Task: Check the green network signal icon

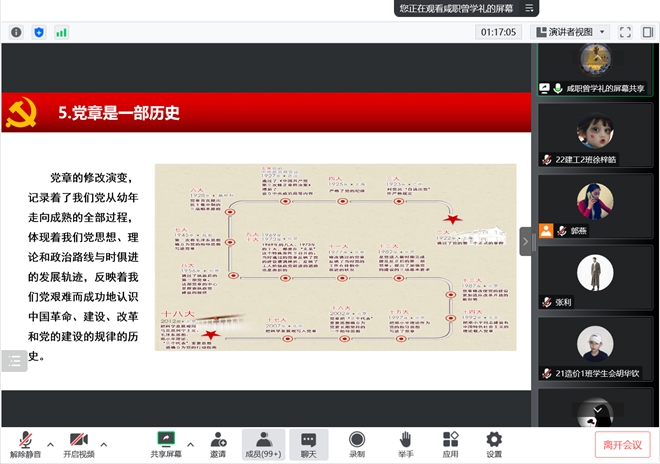Action: pyautogui.click(x=61, y=32)
